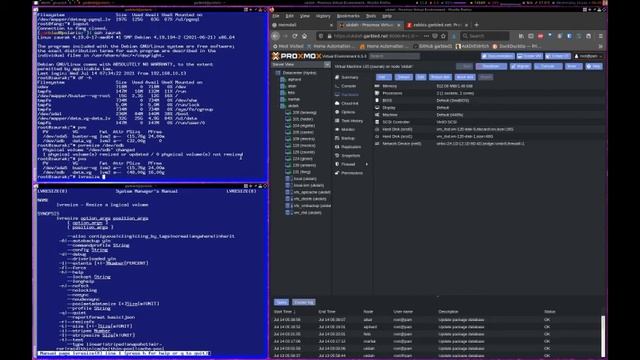Open the Shutdown button dropdown

click(x=491, y=66)
